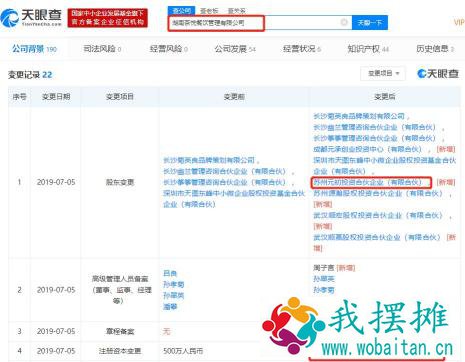The height and width of the screenshot is (362, 465).
Task: Click the 序号 column header
Action: [20, 97]
